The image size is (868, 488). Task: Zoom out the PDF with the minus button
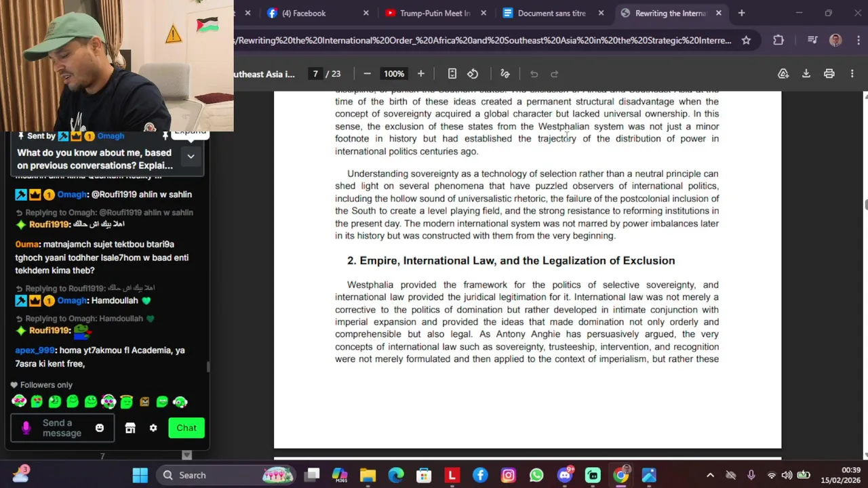tap(367, 74)
